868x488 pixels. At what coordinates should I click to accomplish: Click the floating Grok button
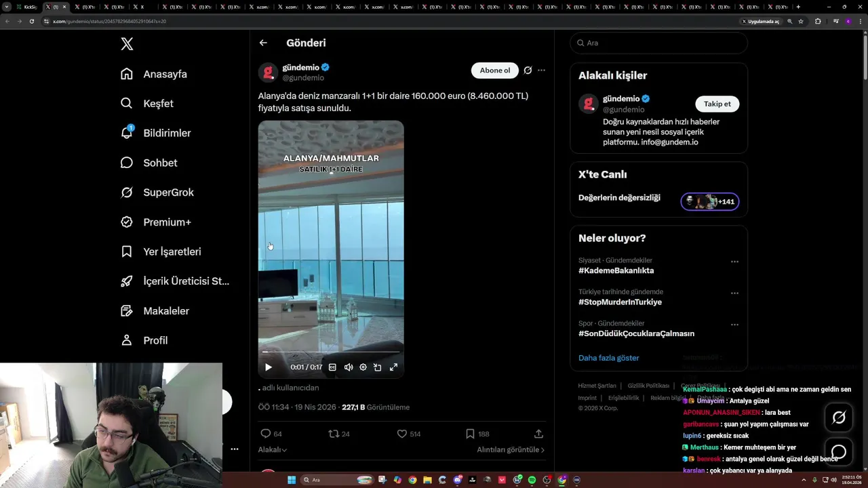[839, 418]
